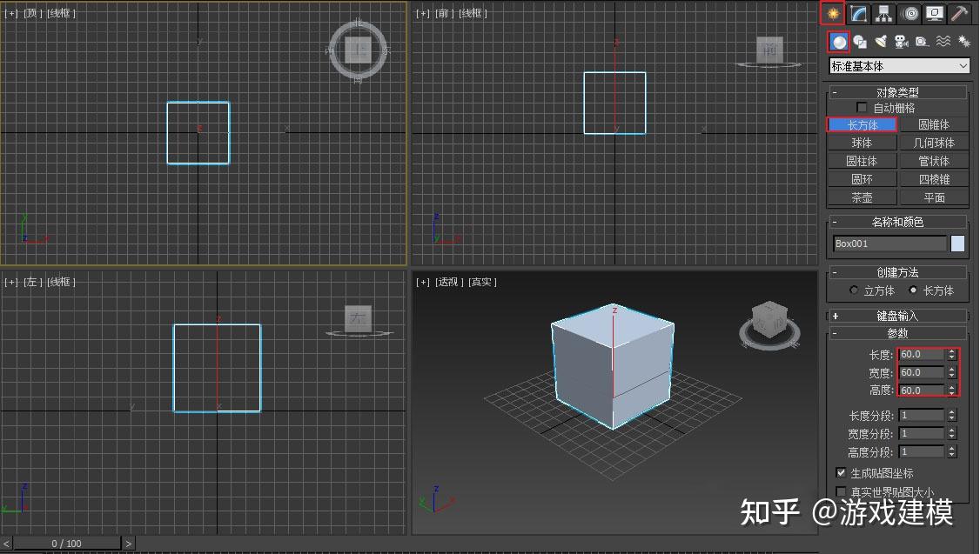Click the object color swatch next to Box001

956,244
